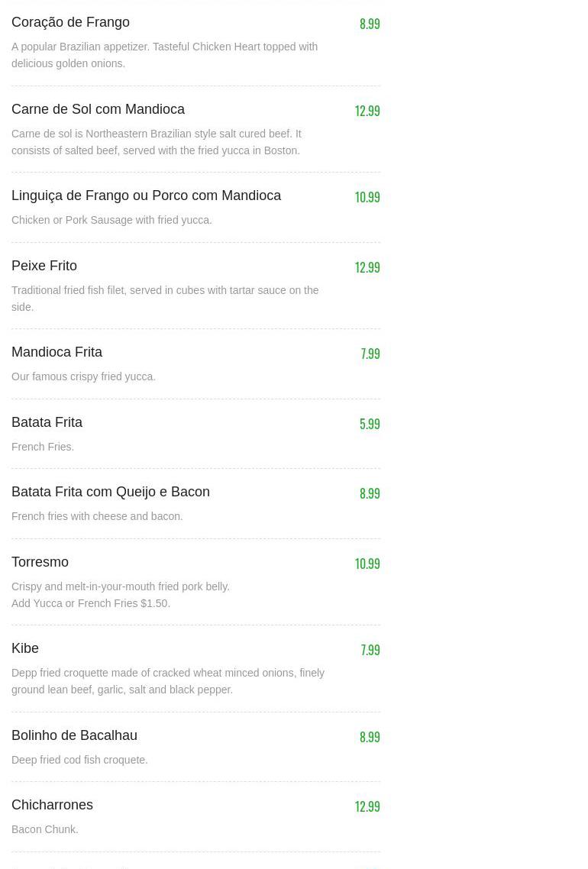The image size is (588, 869).
Task: Choose Bolinho de Bacalhau
Action: tap(74, 735)
